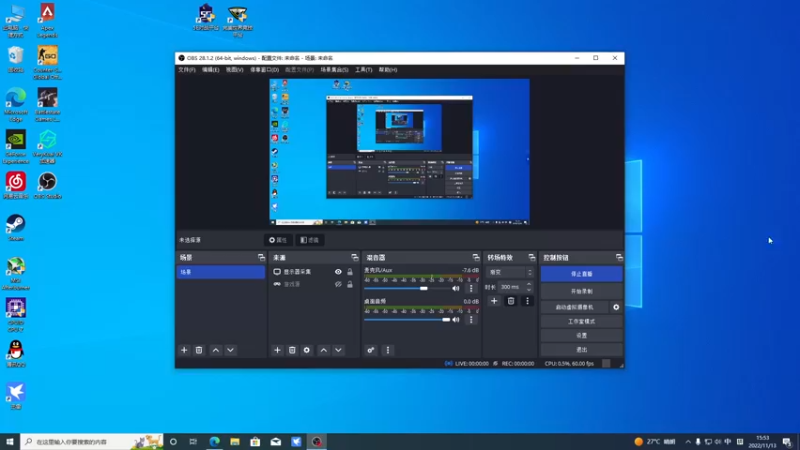Click the Start Virtual Camera button

point(575,307)
